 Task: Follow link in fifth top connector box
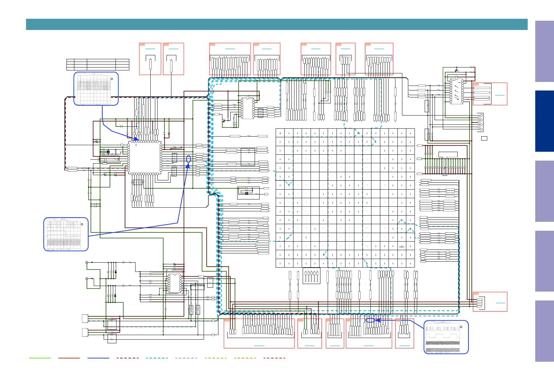tap(316, 49)
